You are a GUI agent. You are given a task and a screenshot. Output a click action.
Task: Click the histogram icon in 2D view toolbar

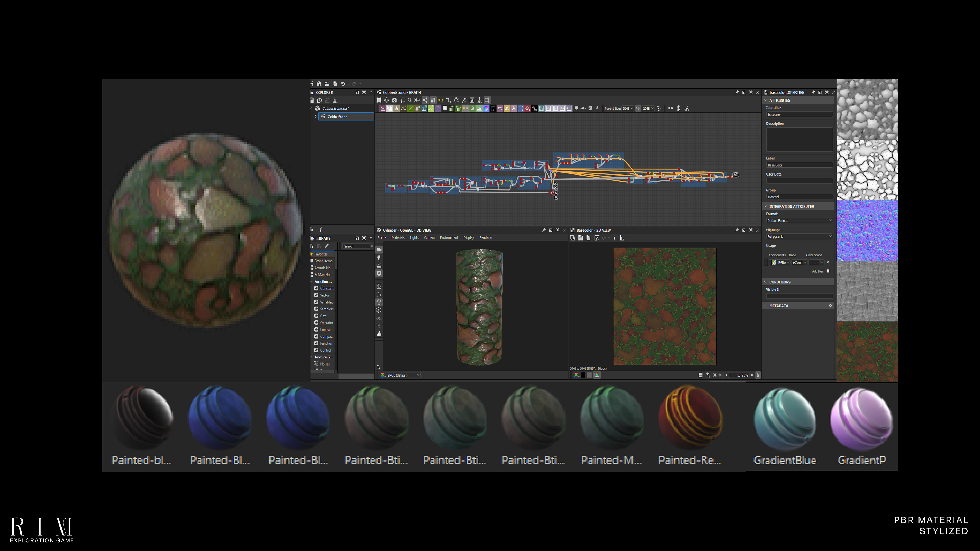click(622, 238)
